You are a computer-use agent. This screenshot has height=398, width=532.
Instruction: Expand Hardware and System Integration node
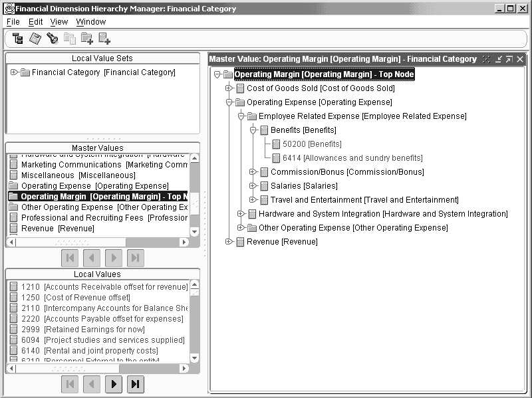[x=241, y=213]
